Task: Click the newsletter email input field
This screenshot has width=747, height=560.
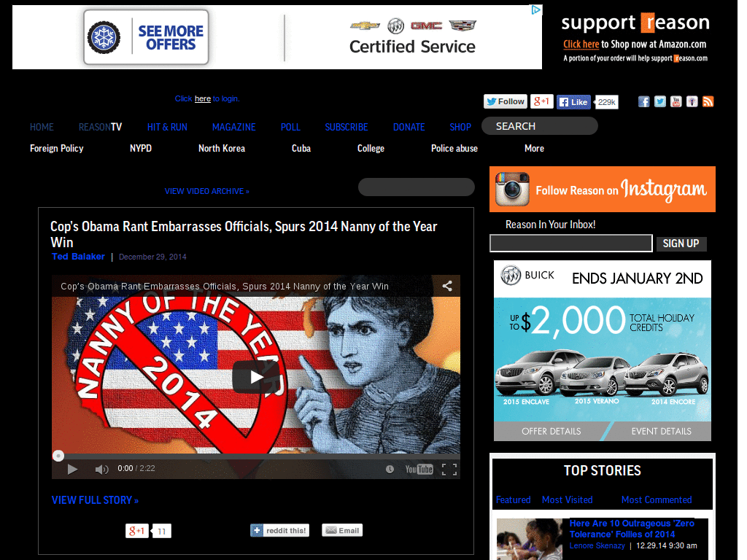Action: pyautogui.click(x=570, y=244)
